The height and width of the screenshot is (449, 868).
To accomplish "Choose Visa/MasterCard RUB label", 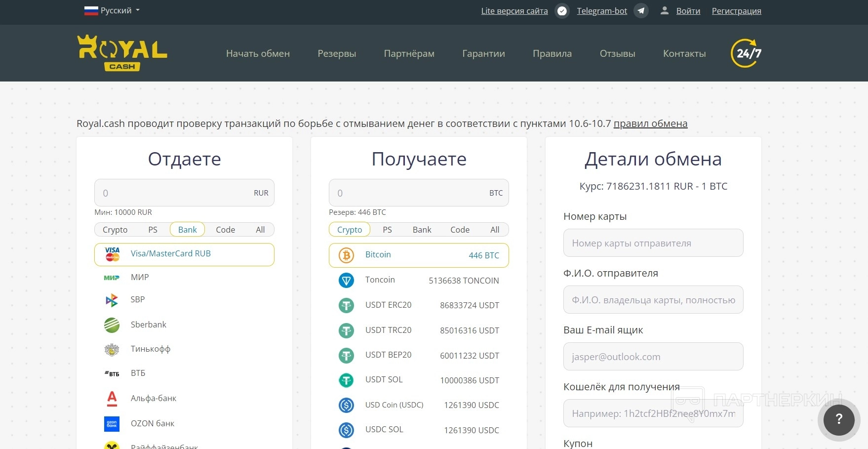I will point(171,253).
